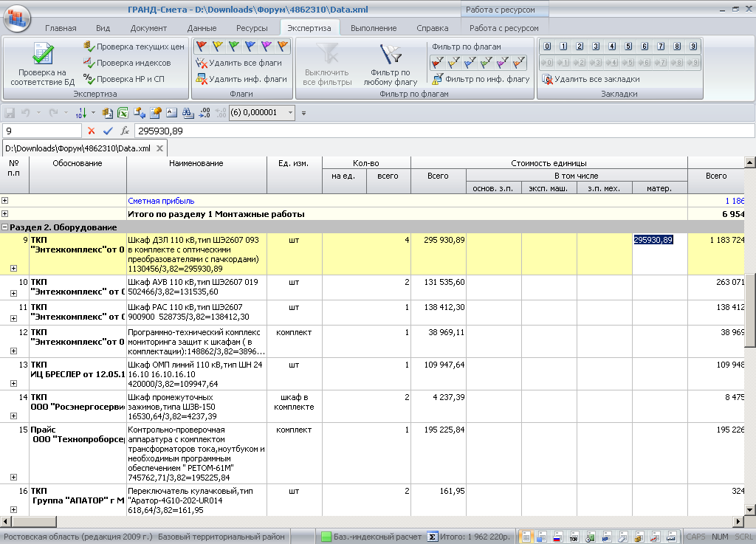
Task: Switch to the 'Ресурсы' ribbon tab
Action: [252, 28]
